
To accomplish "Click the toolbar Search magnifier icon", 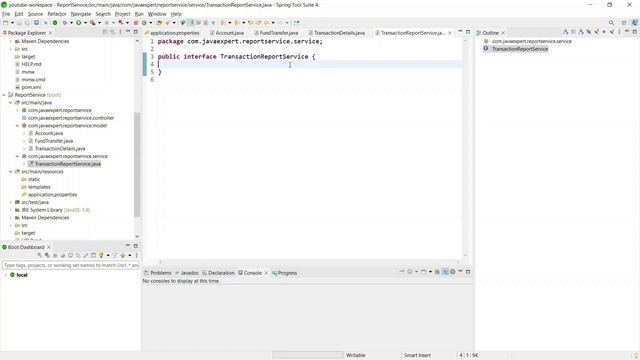I will pyautogui.click(x=611, y=23).
